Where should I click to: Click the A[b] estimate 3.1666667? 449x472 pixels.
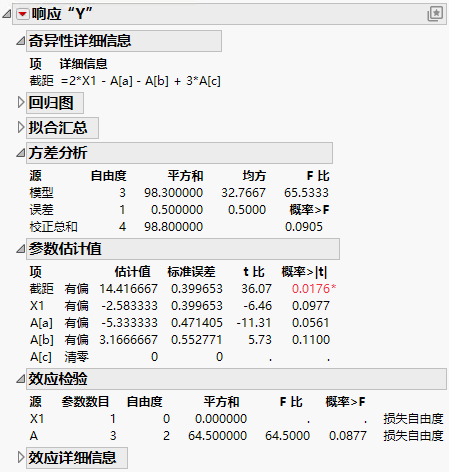coord(128,340)
